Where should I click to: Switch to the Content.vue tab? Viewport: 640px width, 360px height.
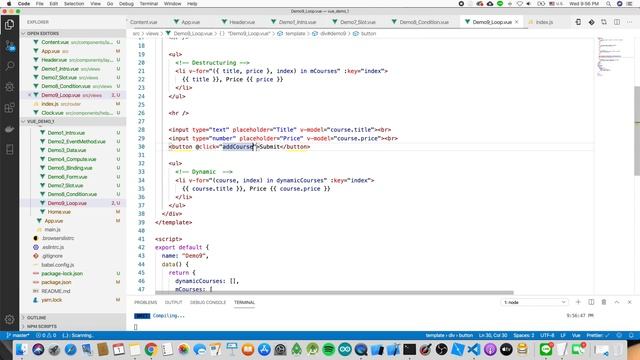point(143,22)
